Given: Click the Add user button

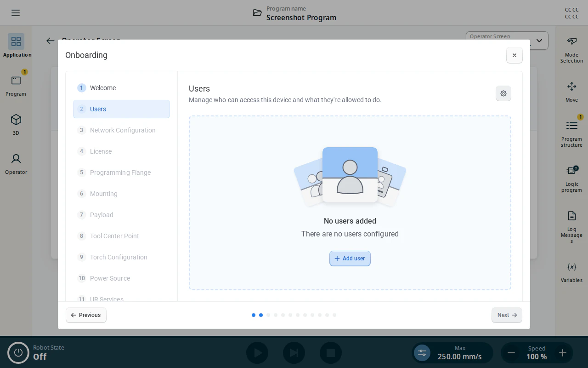Looking at the screenshot, I should (350, 259).
